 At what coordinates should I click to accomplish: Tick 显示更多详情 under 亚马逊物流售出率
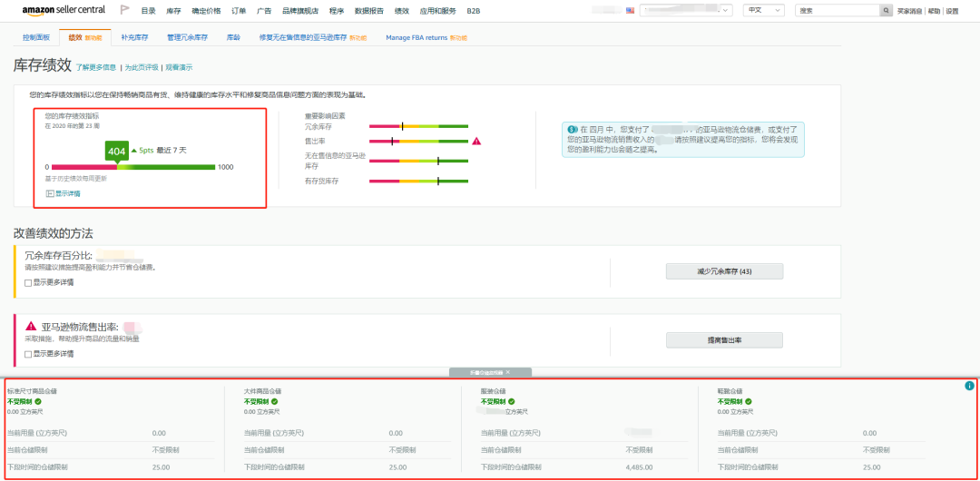pyautogui.click(x=28, y=353)
